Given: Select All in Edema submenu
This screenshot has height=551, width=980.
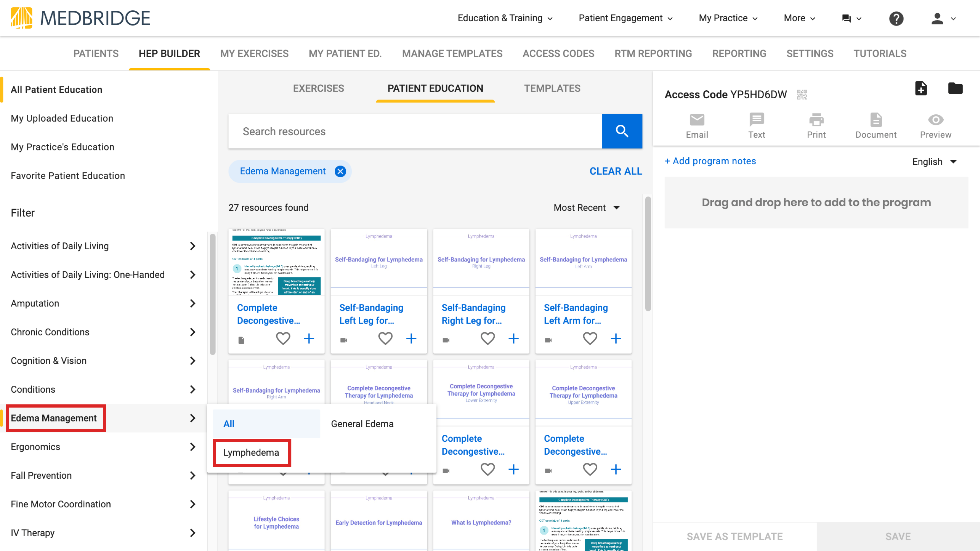Looking at the screenshot, I should [266, 424].
